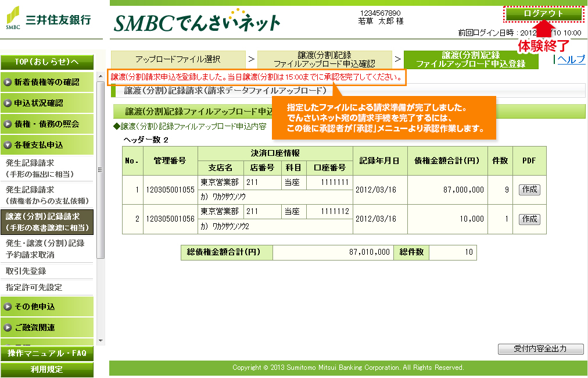Click the ログアウト logout button
The height and width of the screenshot is (378, 588).
click(x=543, y=14)
